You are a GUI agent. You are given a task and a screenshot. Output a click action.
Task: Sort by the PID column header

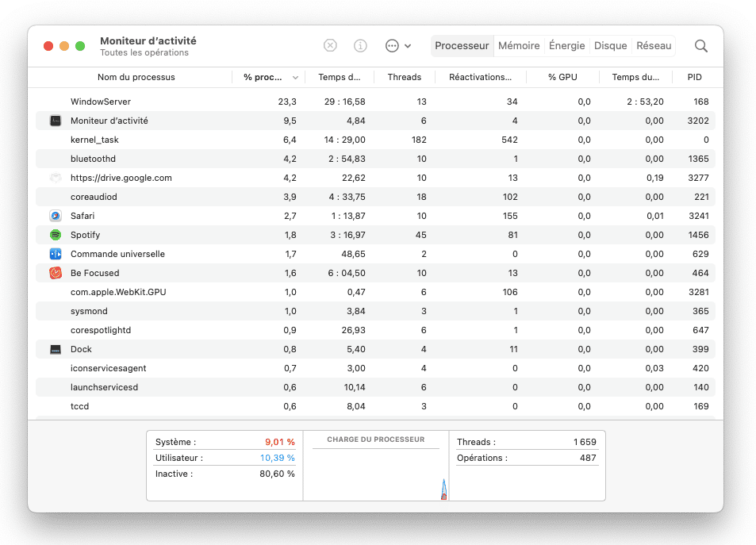[694, 77]
